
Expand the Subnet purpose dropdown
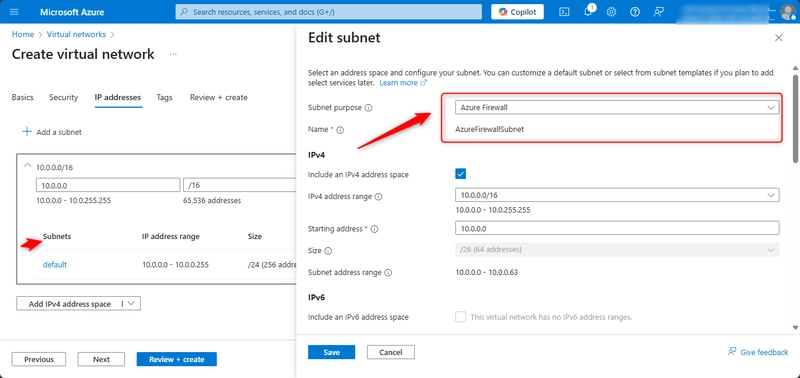tap(617, 108)
